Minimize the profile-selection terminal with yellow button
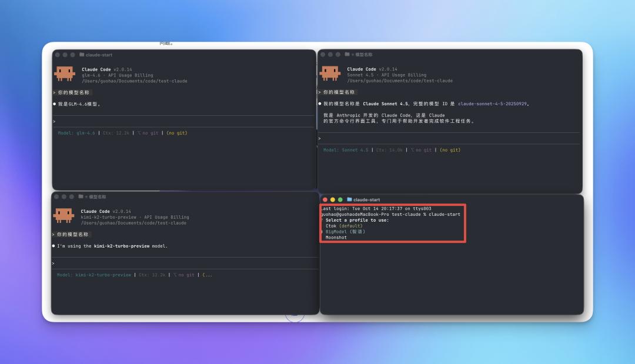Viewport: 635px width, 364px height. point(332,199)
